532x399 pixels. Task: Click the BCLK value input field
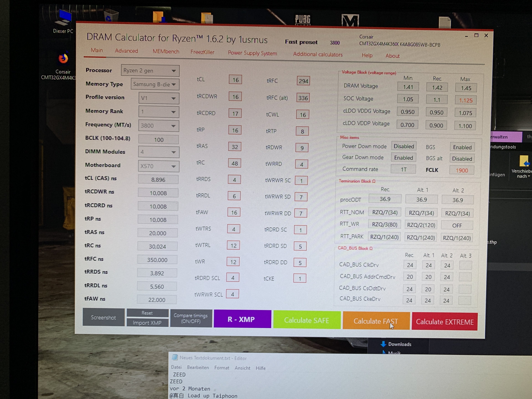coord(158,140)
